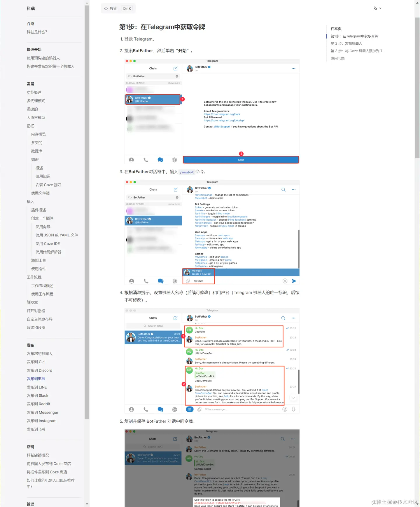Open '发布到 Slack' page
This screenshot has height=507, width=420.
point(38,396)
